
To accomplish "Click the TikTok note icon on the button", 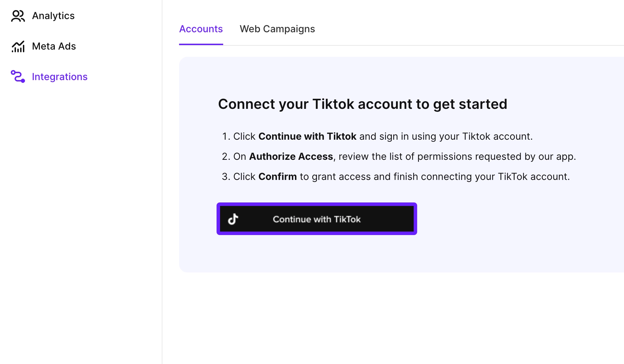I will click(233, 219).
